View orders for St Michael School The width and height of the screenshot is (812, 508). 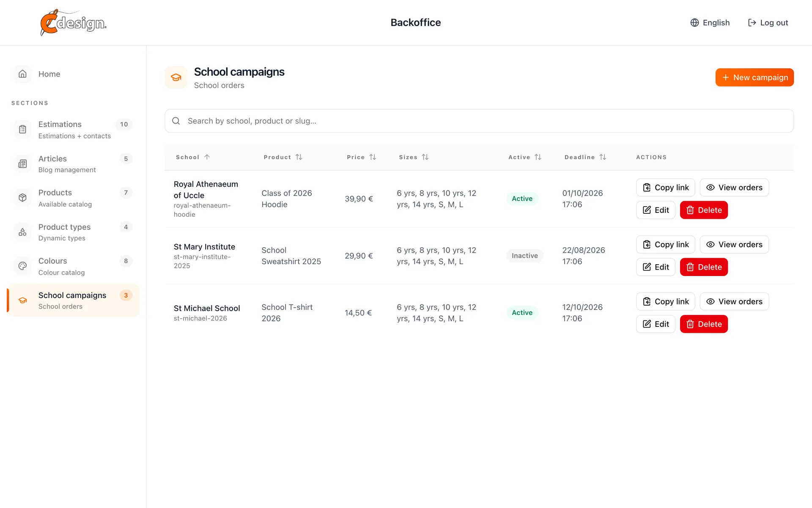(734, 301)
